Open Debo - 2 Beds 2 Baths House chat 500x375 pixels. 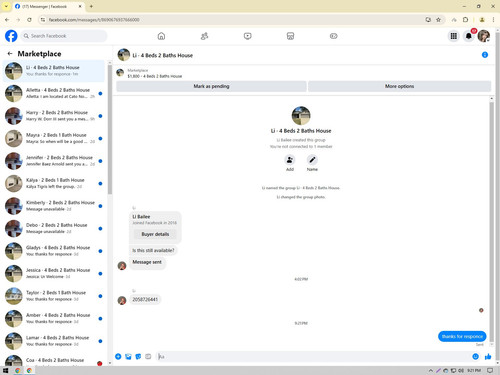pyautogui.click(x=54, y=228)
